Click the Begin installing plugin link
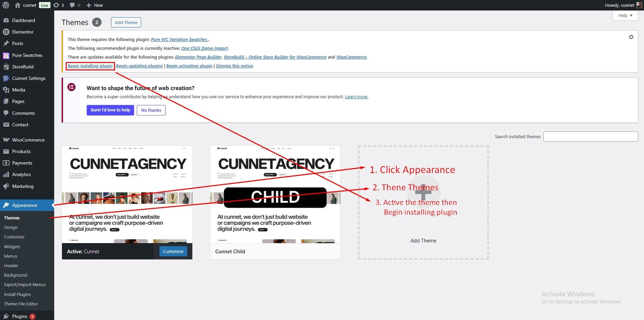644x320 pixels. point(90,66)
